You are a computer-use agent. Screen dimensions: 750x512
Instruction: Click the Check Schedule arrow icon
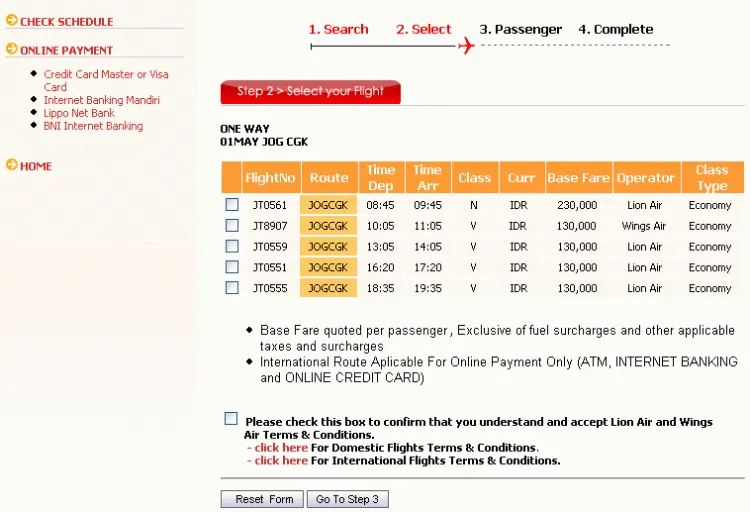(x=11, y=20)
